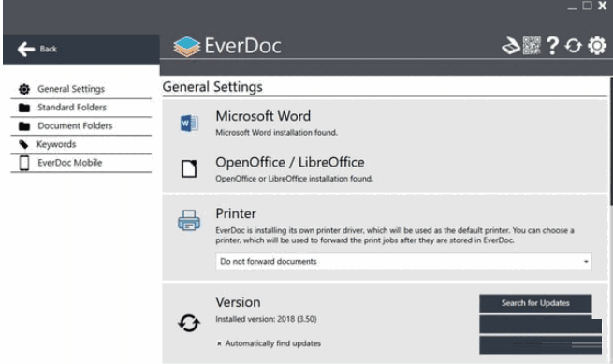613x364 pixels.
Task: Go to Keywords settings
Action: (80, 144)
